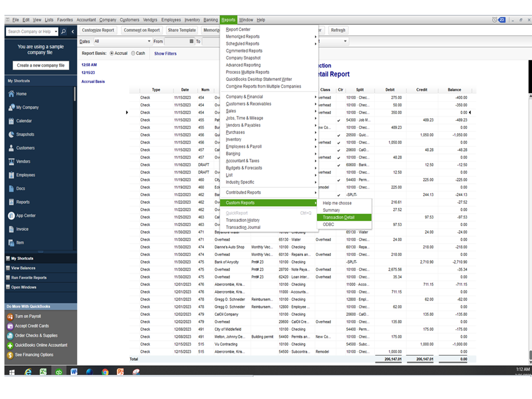Image resolution: width=532 pixels, height=399 pixels.
Task: Select the Accrual report basis radio button
Action: pyautogui.click(x=112, y=54)
